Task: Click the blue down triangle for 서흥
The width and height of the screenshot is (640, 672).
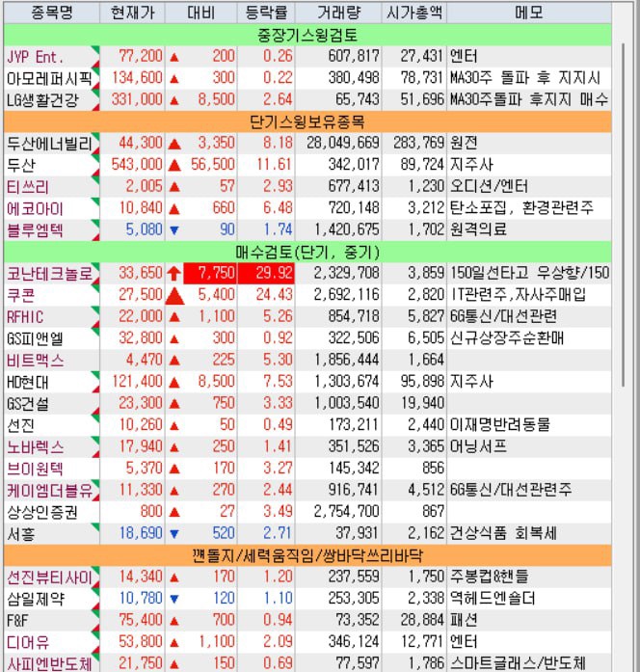Action: pyautogui.click(x=173, y=534)
